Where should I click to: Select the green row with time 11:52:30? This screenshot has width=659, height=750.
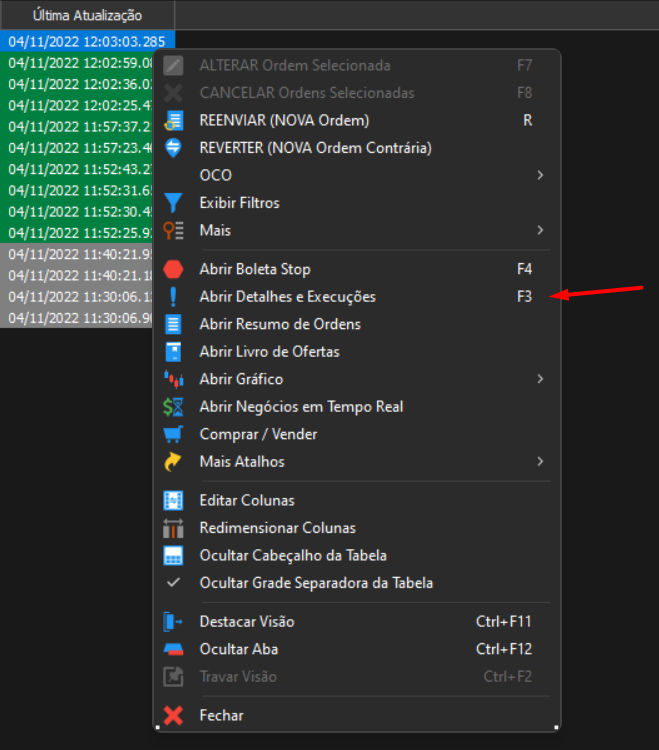[77, 211]
